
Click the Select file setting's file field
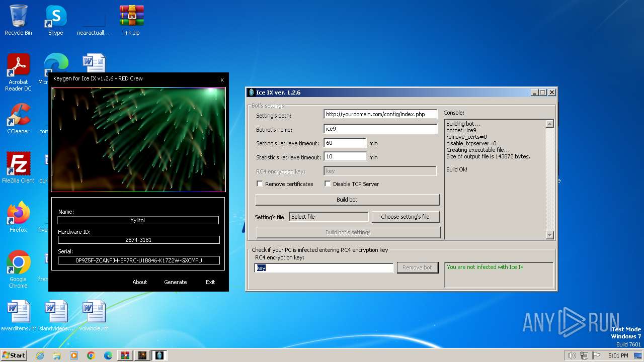329,217
